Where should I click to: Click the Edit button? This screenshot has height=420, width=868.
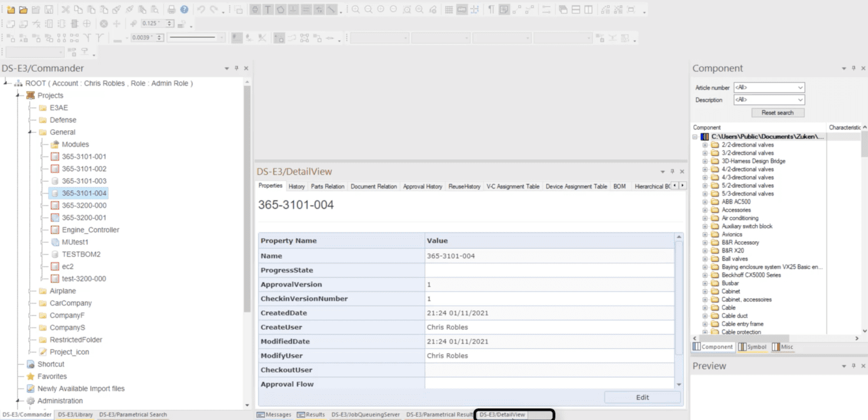coord(642,398)
